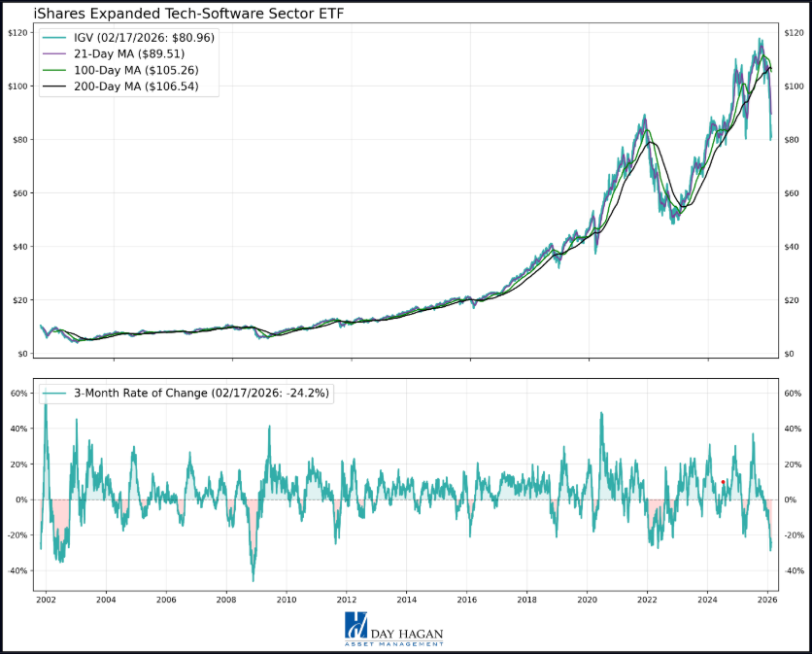Click the teal 3-Month Rate of Change line sample
This screenshot has width=812, height=654.
(56, 393)
